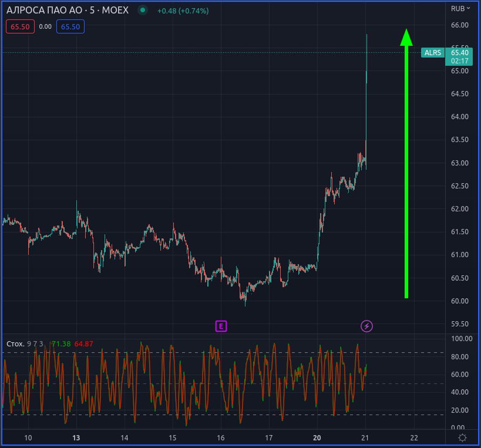This screenshot has width=481, height=448.
Task: Open chart settings gear icon
Action: point(462,437)
